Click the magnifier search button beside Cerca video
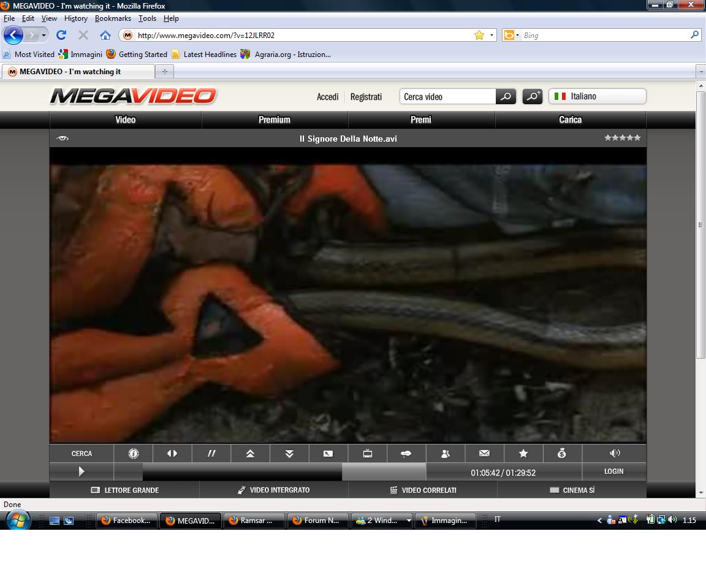The height and width of the screenshot is (588, 706). coord(506,97)
